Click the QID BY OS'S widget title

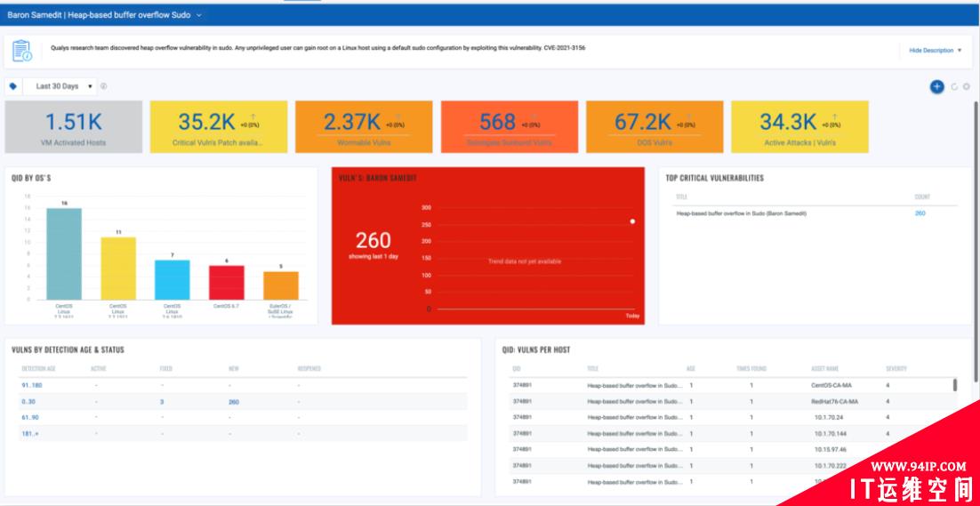click(31, 179)
